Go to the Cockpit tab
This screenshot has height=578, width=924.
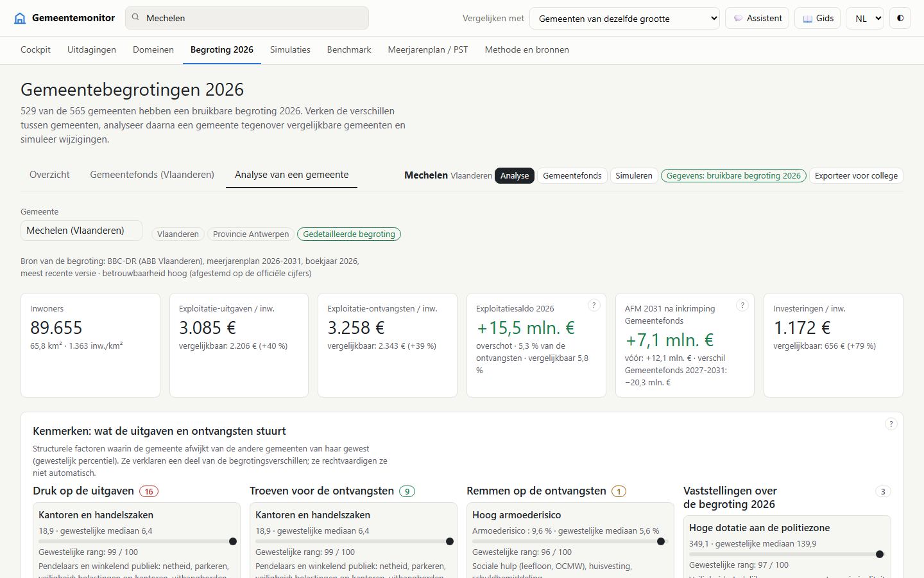(35, 49)
